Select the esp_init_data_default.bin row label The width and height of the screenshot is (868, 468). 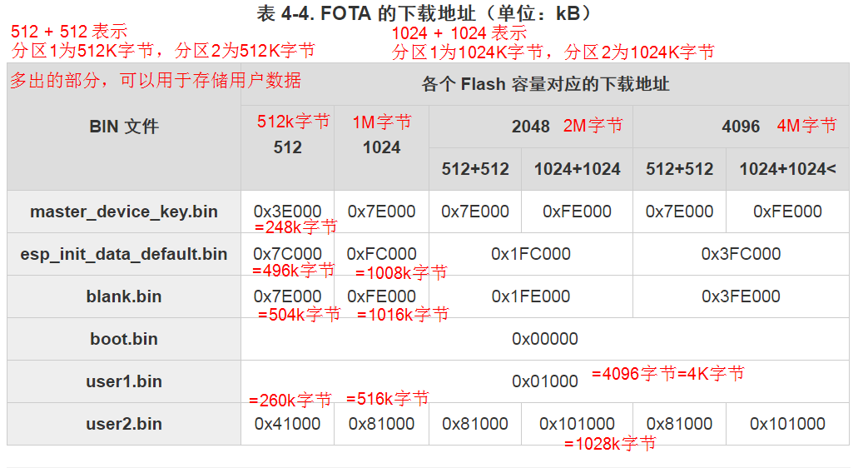click(x=124, y=254)
